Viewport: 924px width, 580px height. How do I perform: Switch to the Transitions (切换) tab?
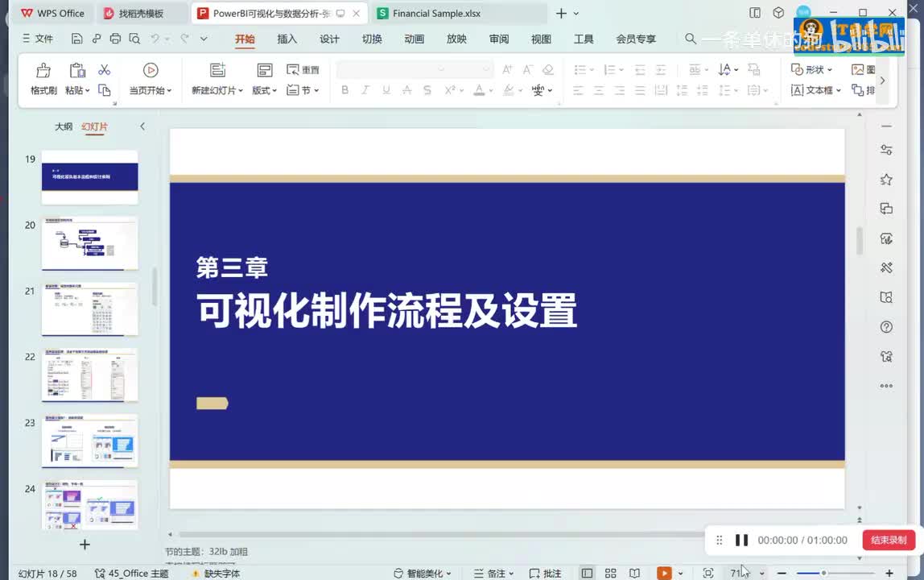(372, 39)
